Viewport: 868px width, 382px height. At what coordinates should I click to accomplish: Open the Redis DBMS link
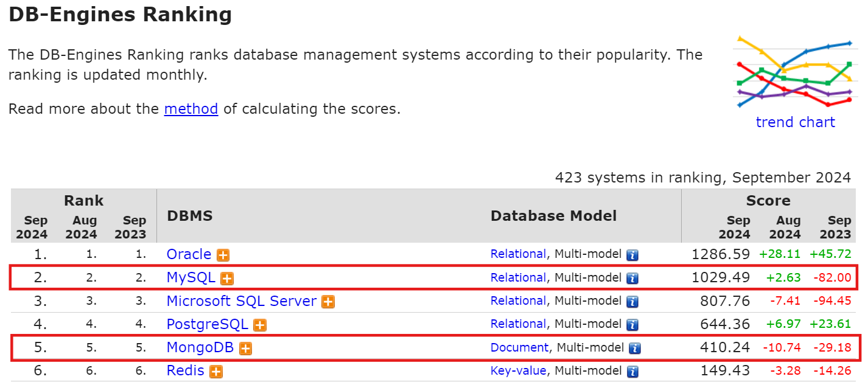coord(186,370)
